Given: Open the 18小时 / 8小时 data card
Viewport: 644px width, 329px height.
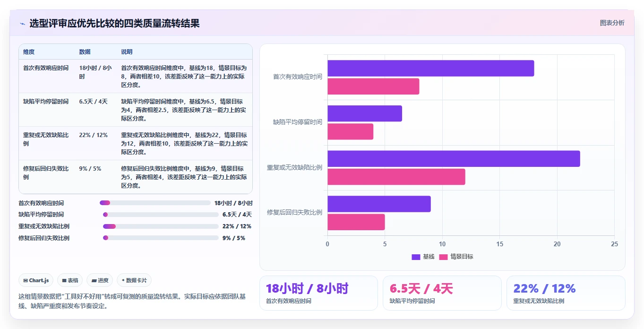Looking at the screenshot, I should click(x=318, y=293).
